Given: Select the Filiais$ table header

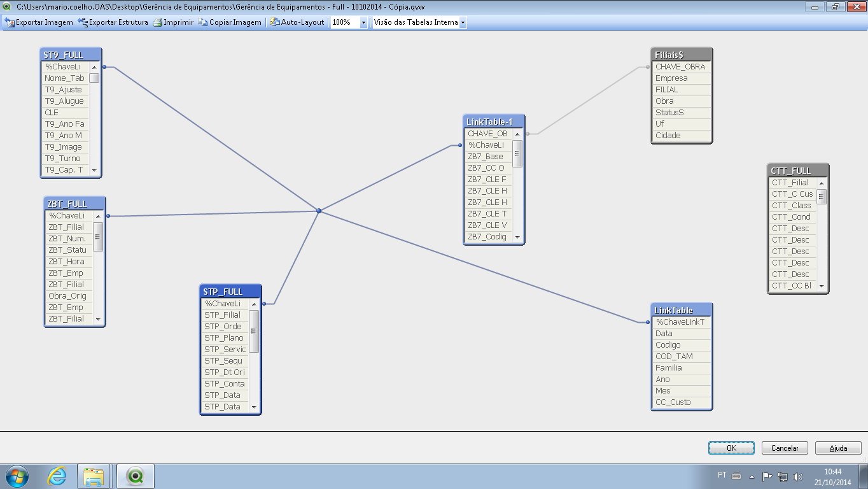Looking at the screenshot, I should pyautogui.click(x=682, y=55).
